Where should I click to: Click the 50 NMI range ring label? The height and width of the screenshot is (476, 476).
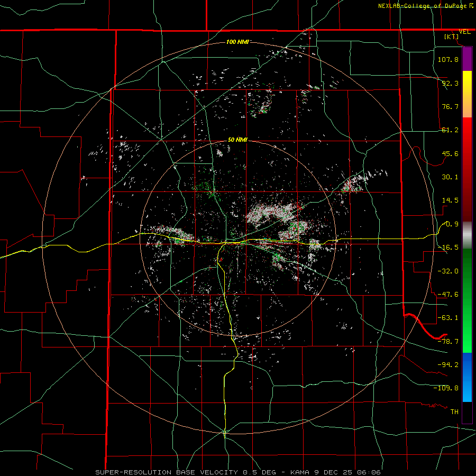click(x=237, y=140)
